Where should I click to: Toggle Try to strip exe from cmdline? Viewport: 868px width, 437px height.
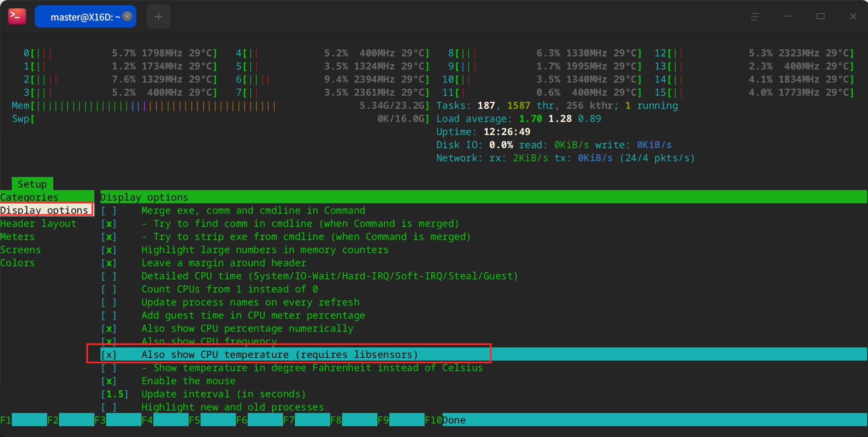coord(109,237)
